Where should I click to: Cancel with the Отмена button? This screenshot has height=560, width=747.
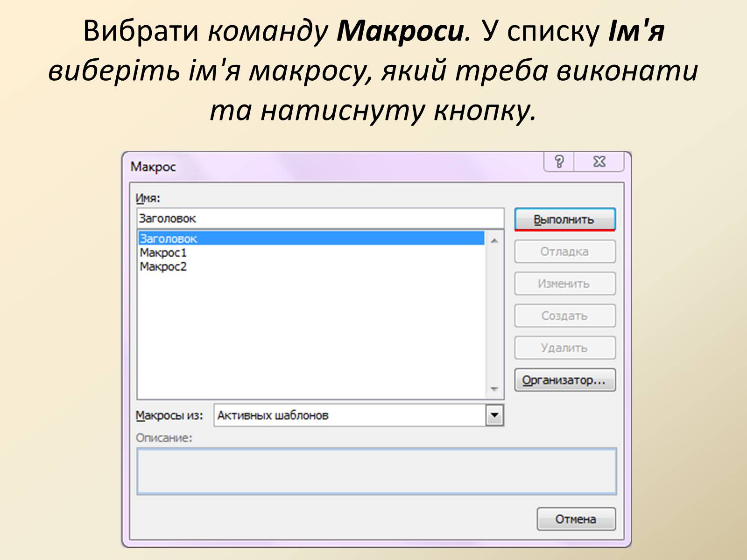pyautogui.click(x=576, y=519)
